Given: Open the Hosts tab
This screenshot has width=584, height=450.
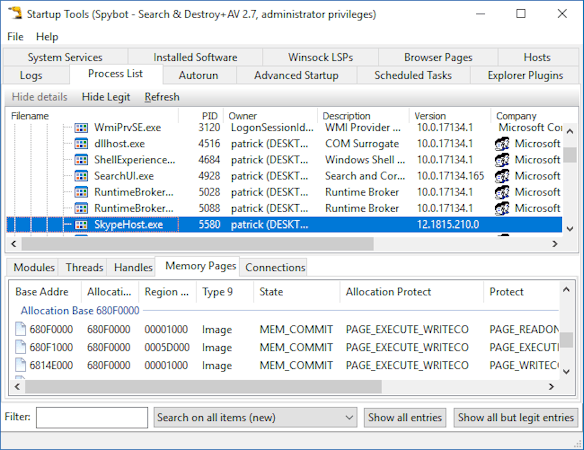Looking at the screenshot, I should pos(537,57).
